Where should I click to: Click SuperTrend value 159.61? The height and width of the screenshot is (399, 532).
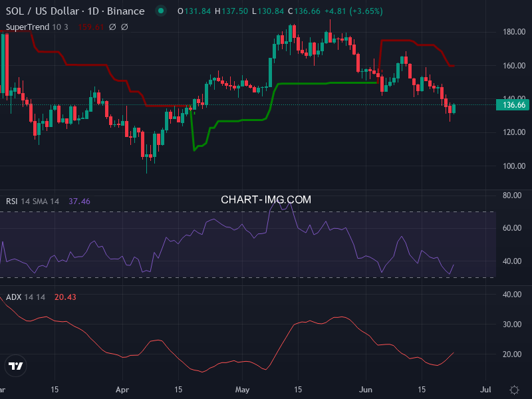click(90, 27)
